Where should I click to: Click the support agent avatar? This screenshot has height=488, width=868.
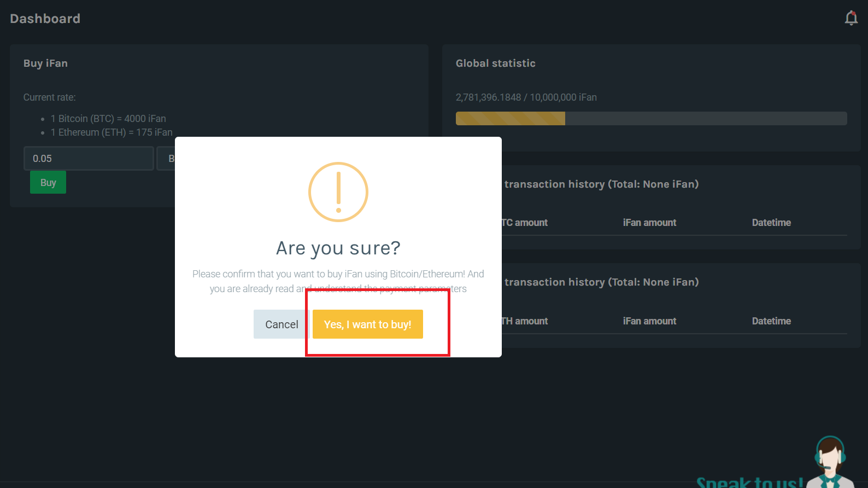tap(830, 461)
